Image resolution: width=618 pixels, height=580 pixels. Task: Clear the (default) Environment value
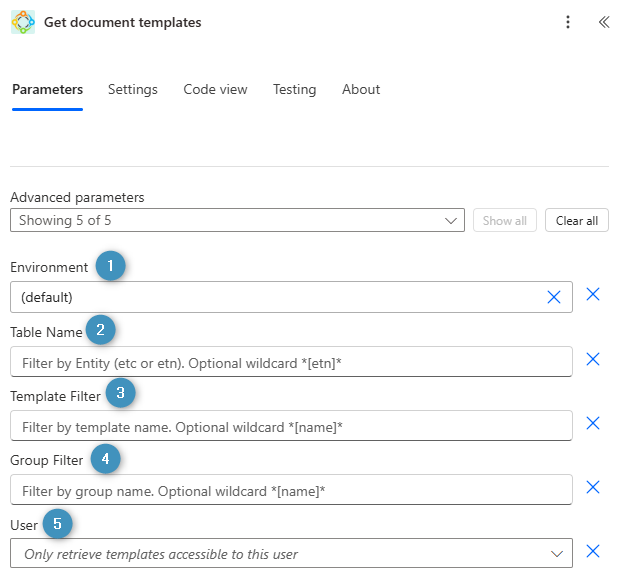point(554,297)
